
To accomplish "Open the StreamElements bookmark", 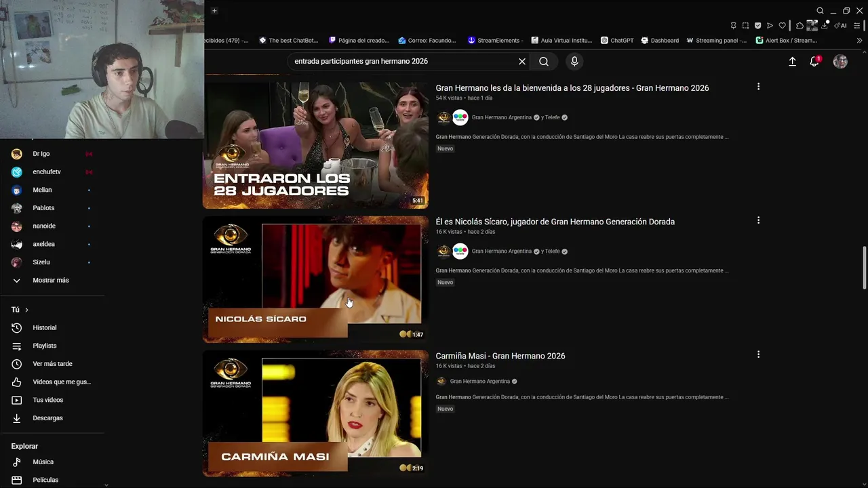I will 496,41.
